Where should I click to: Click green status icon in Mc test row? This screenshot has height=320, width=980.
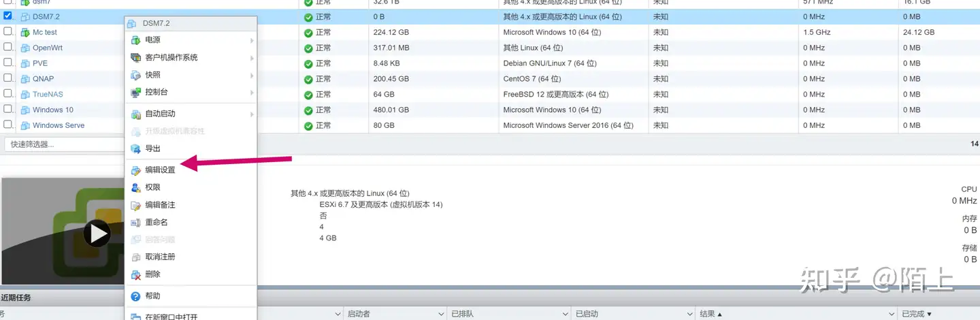(308, 33)
